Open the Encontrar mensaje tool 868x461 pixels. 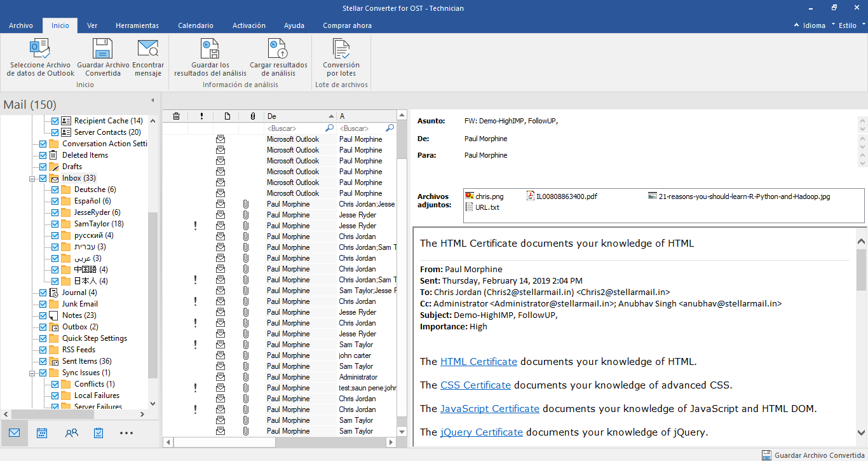pyautogui.click(x=147, y=49)
